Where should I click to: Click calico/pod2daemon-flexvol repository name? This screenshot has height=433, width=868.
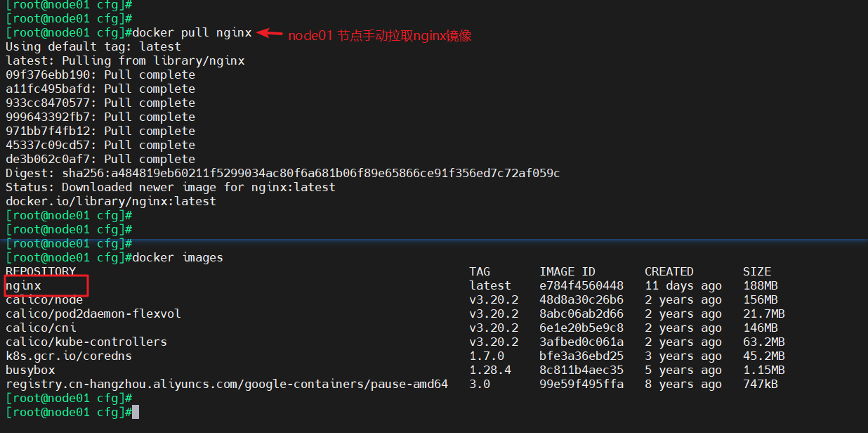point(93,314)
